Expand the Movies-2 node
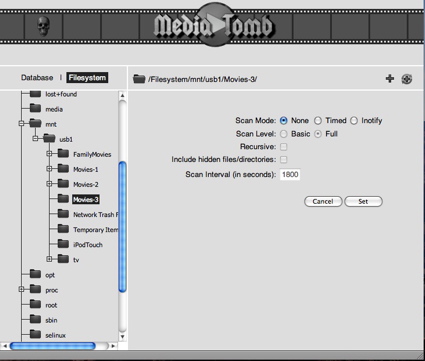The image size is (425, 361). click(x=49, y=184)
